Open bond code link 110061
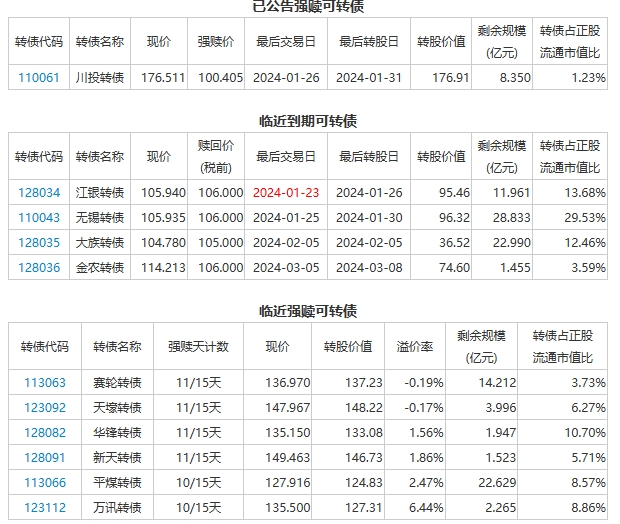Image resolution: width=620 pixels, height=524 pixels. 39,78
